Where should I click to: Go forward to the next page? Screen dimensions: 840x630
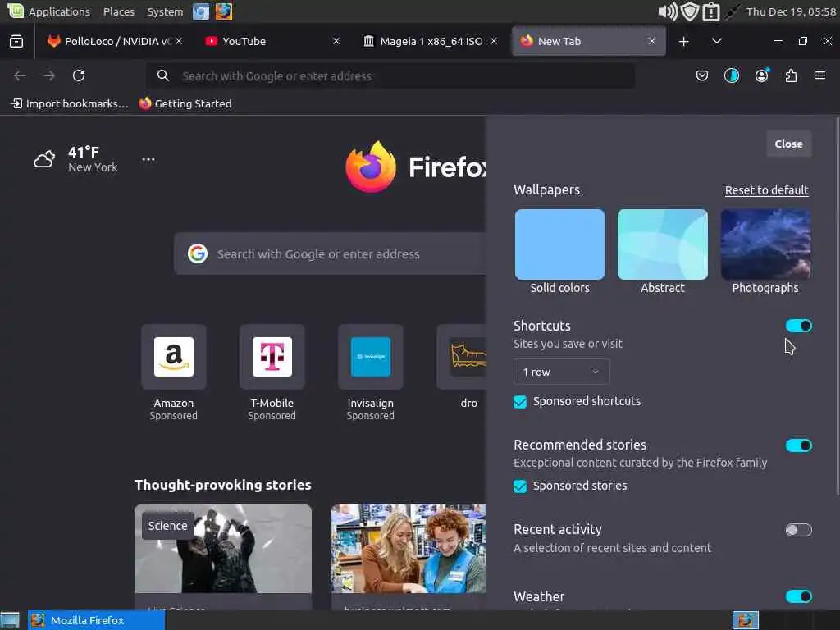pyautogui.click(x=49, y=75)
